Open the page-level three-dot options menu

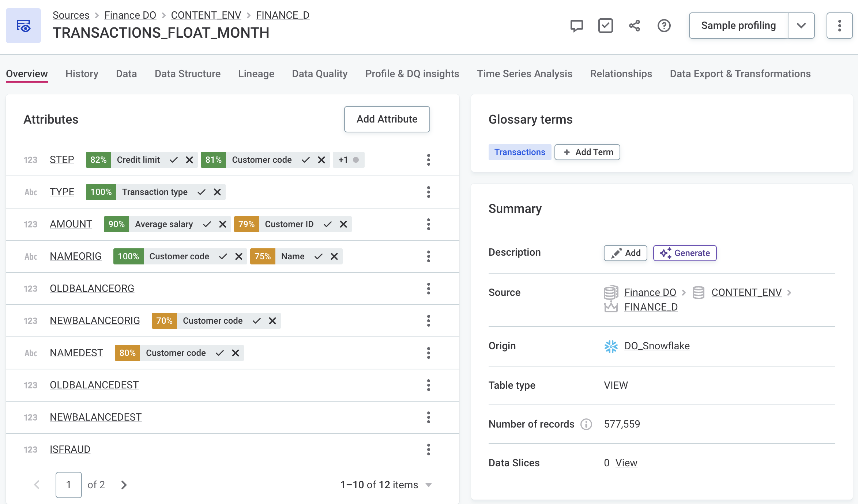pyautogui.click(x=839, y=26)
